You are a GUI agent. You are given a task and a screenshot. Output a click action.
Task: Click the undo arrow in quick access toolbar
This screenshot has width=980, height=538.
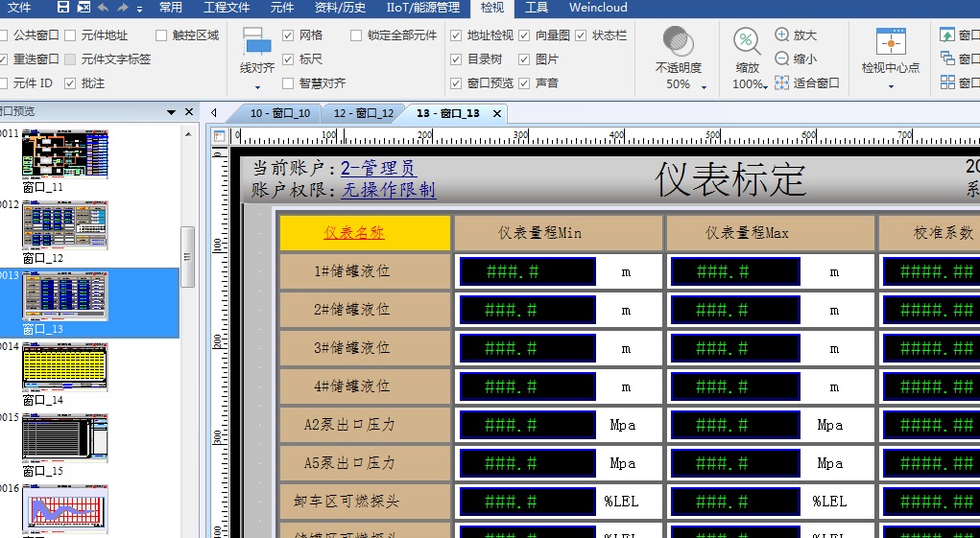point(103,8)
